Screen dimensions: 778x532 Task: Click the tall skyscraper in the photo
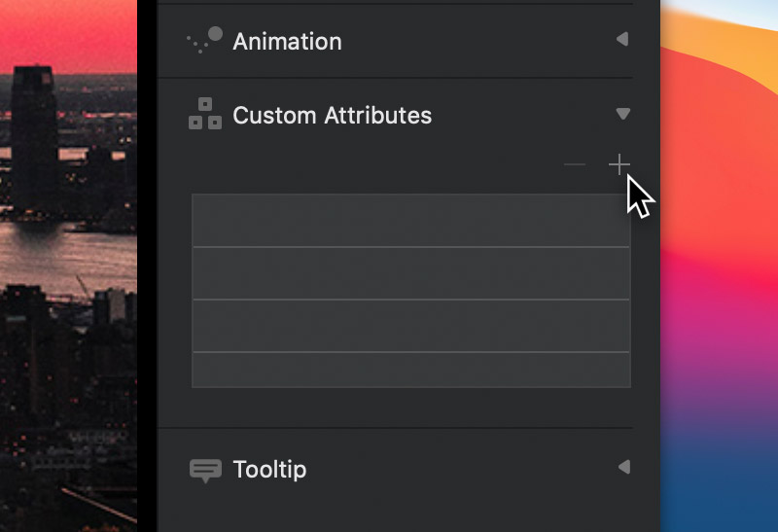(34, 140)
